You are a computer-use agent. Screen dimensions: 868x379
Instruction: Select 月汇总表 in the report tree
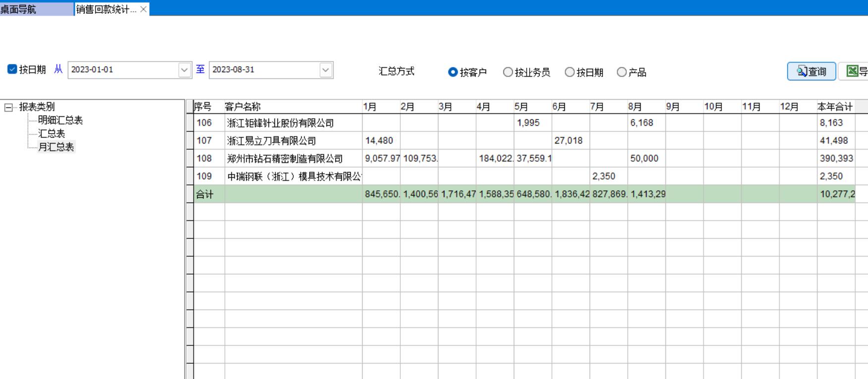click(56, 147)
